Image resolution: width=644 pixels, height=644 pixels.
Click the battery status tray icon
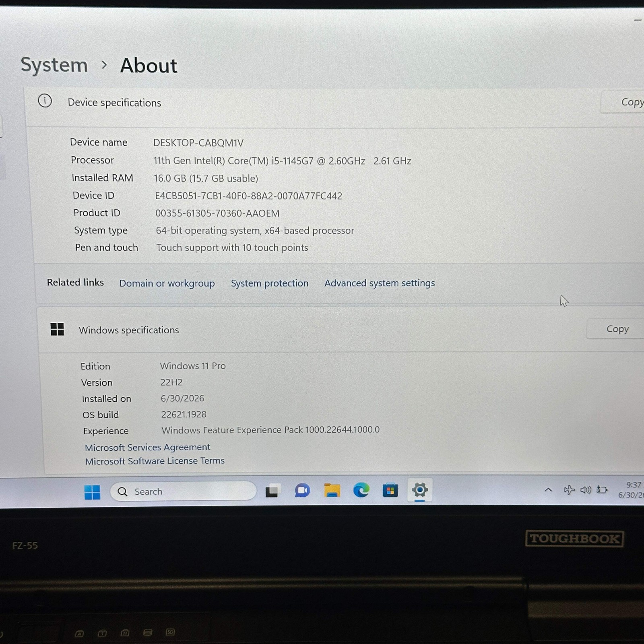pyautogui.click(x=602, y=490)
